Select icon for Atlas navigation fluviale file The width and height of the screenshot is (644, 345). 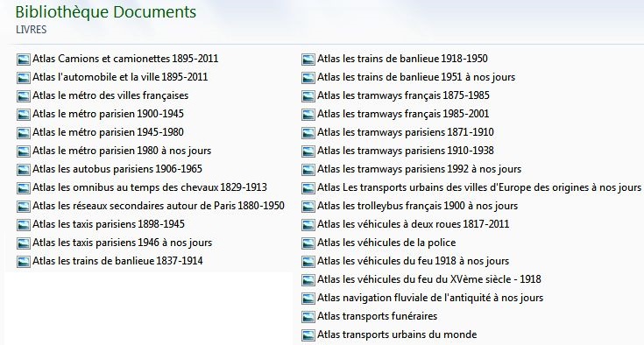tap(308, 299)
